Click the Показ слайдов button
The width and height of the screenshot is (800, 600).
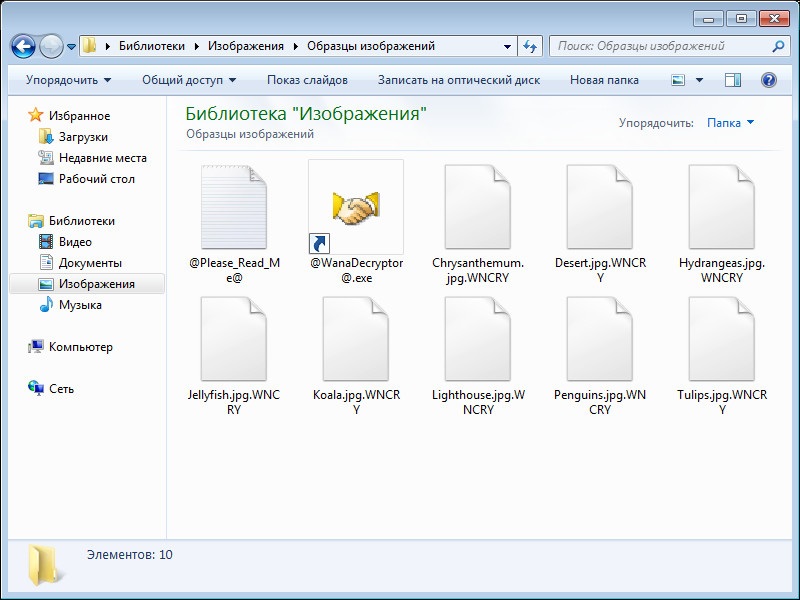coord(307,80)
